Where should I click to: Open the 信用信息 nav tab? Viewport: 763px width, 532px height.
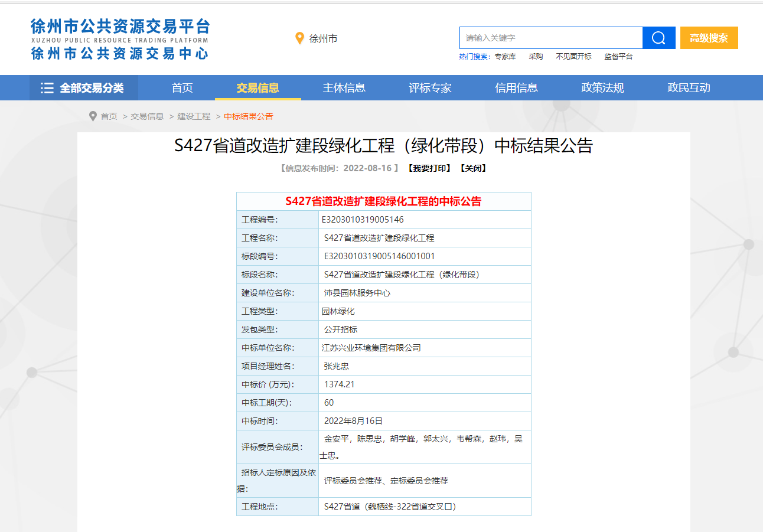(517, 88)
